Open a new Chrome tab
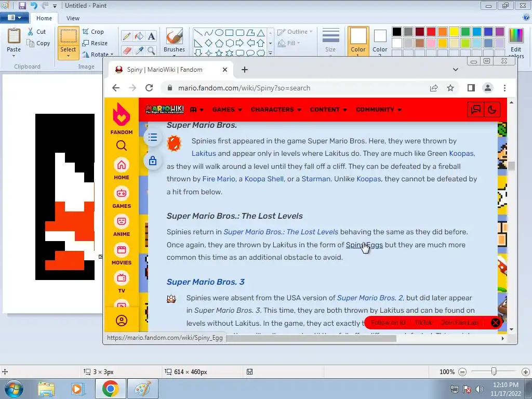 click(244, 70)
